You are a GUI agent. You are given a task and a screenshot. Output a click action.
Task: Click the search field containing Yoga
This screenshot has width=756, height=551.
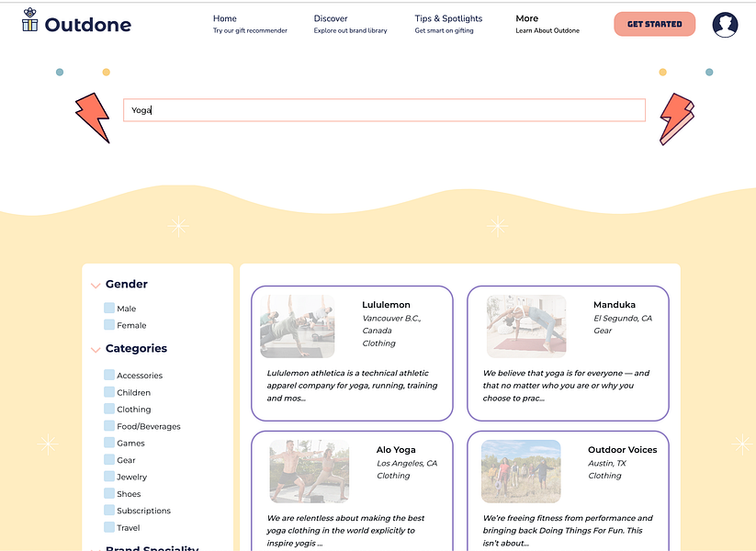384,110
